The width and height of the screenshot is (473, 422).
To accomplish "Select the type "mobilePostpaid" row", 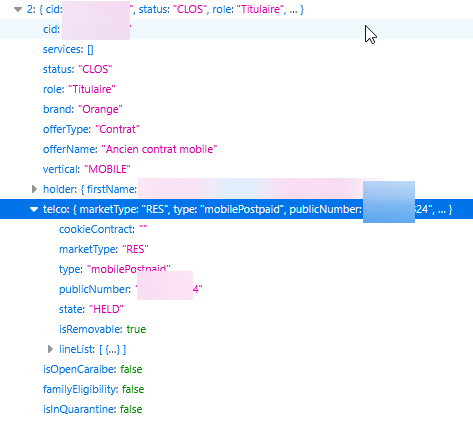I will tap(236, 269).
